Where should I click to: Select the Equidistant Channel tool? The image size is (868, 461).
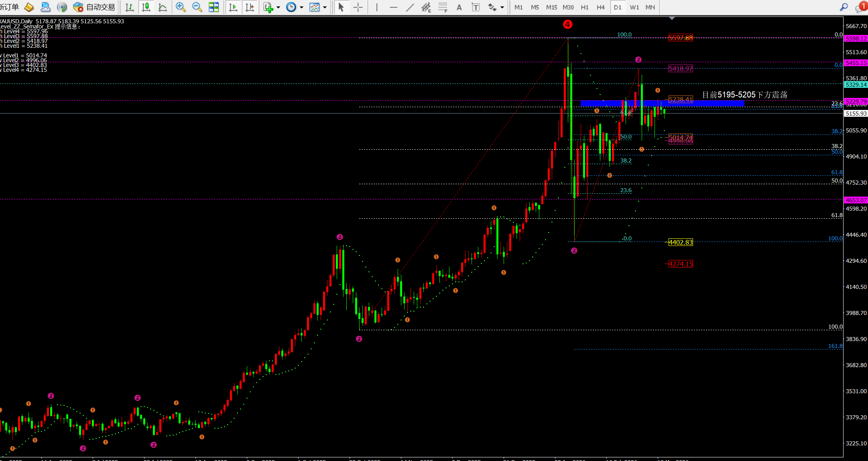(426, 7)
